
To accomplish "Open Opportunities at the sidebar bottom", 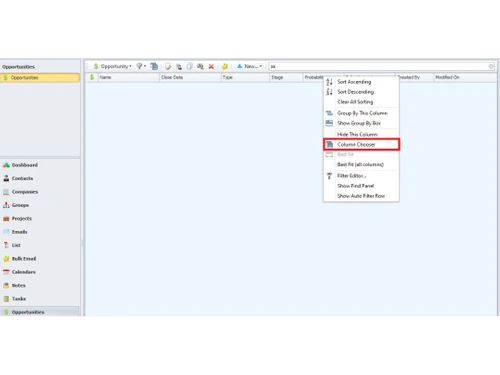I will coord(40,312).
